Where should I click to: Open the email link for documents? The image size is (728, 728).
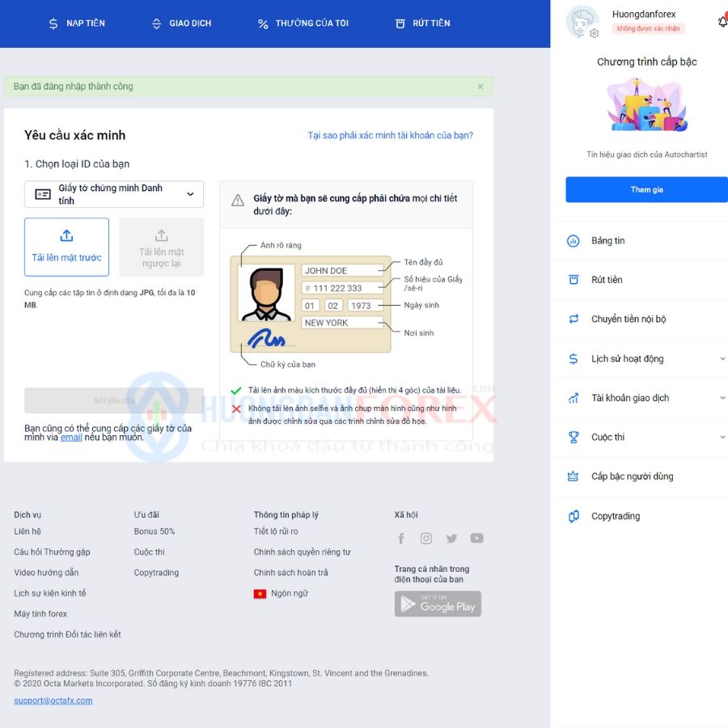(x=71, y=438)
